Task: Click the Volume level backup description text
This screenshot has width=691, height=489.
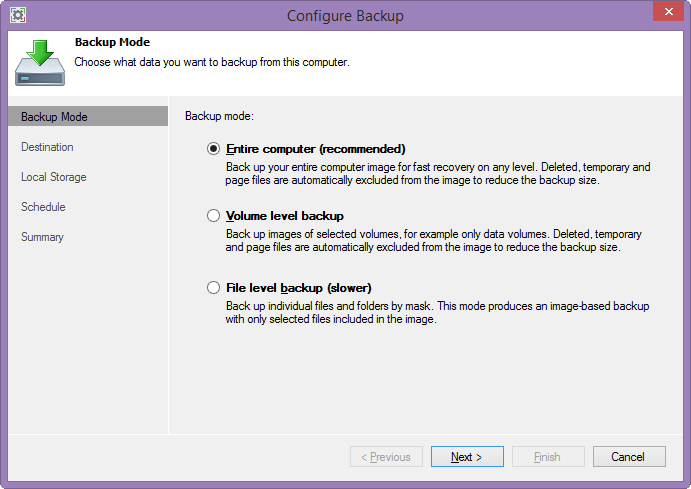Action: (x=433, y=241)
